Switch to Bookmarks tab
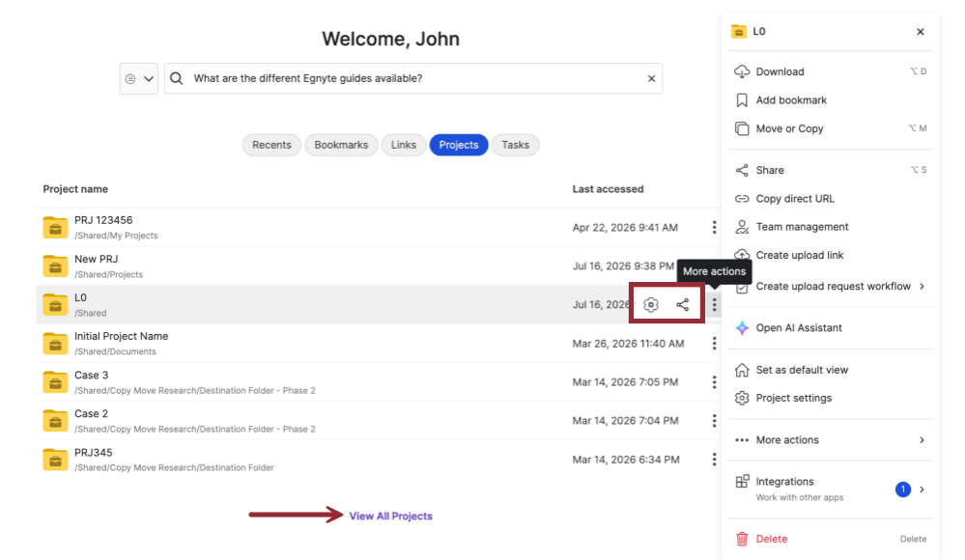The image size is (965, 560). [341, 145]
